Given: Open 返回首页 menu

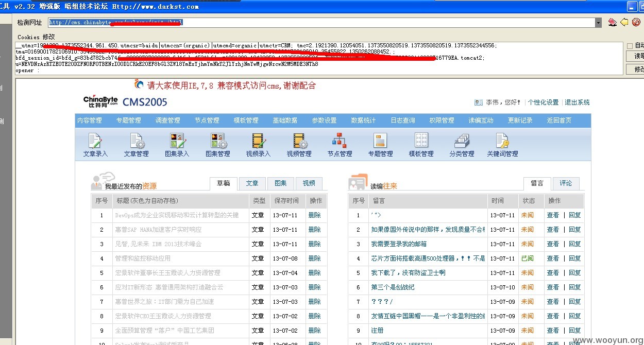Looking at the screenshot, I should 560,120.
